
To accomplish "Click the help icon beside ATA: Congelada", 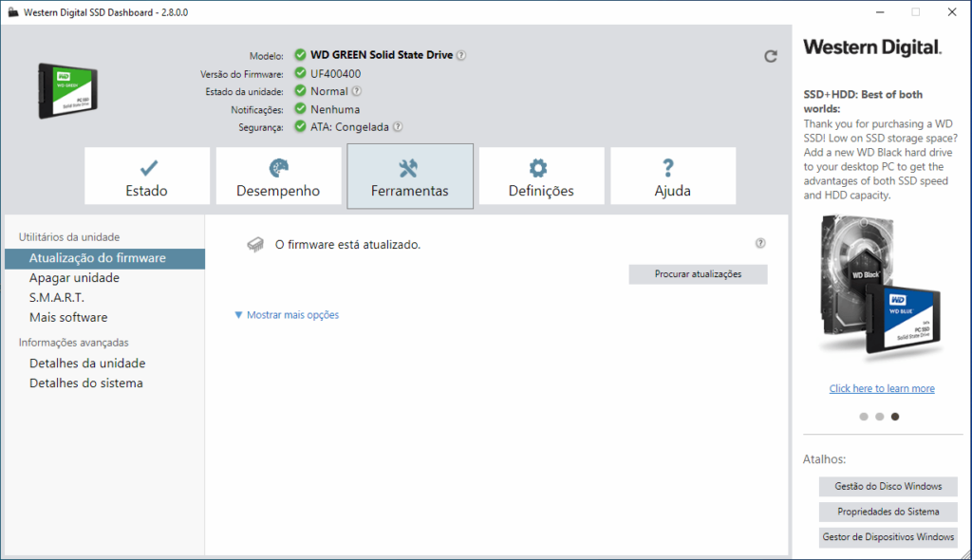I will pyautogui.click(x=398, y=126).
